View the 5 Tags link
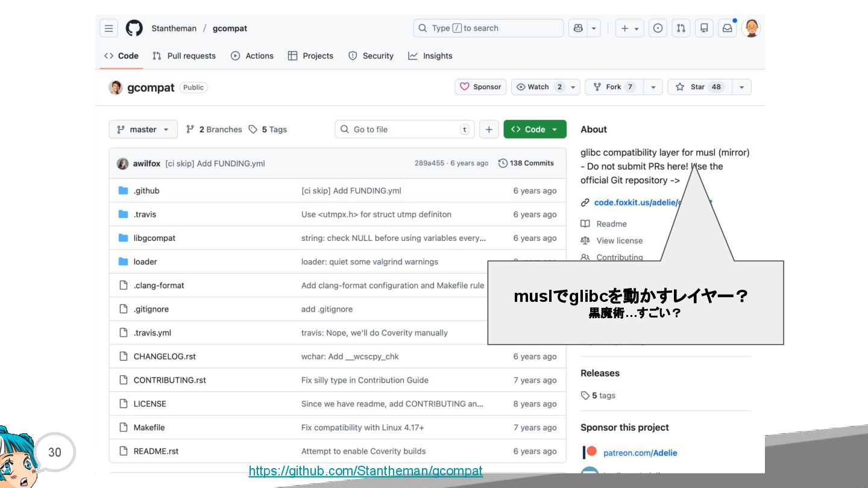Image resolution: width=868 pixels, height=488 pixels. point(268,129)
